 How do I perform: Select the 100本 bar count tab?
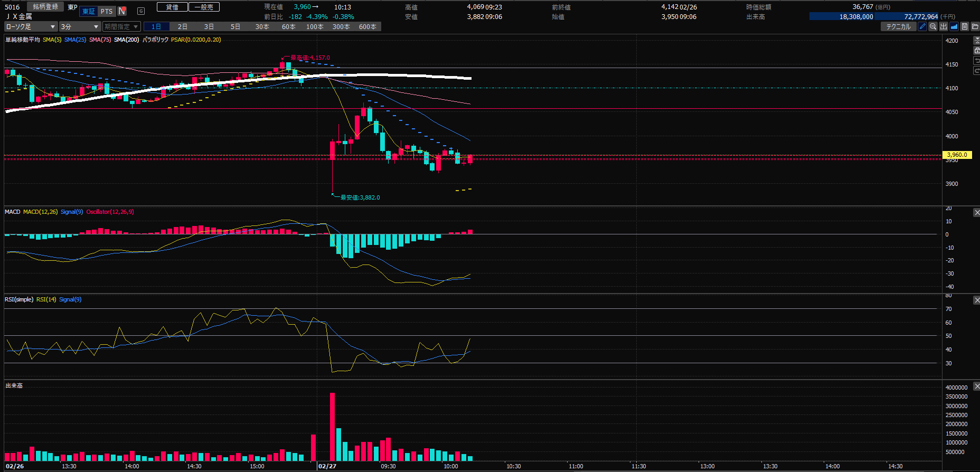tap(315, 26)
